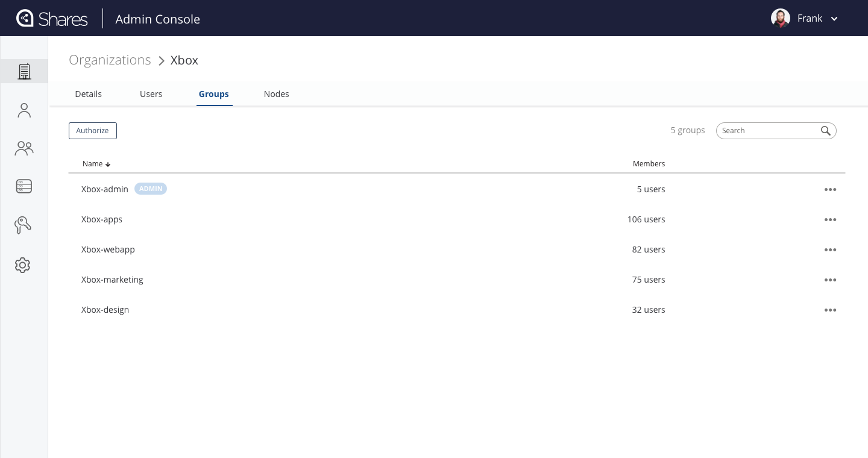The height and width of the screenshot is (458, 868).
Task: Go back via the Organizations breadcrumb link
Action: (110, 60)
